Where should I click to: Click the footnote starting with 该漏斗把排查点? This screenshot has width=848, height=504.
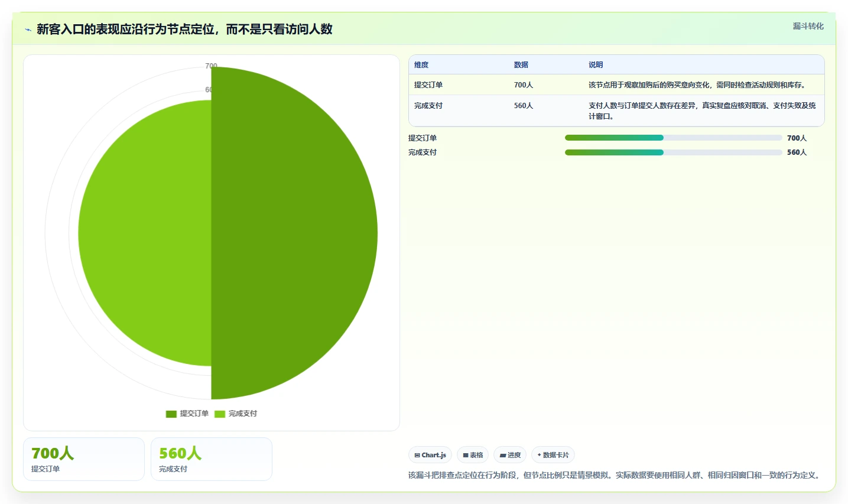pyautogui.click(x=615, y=475)
